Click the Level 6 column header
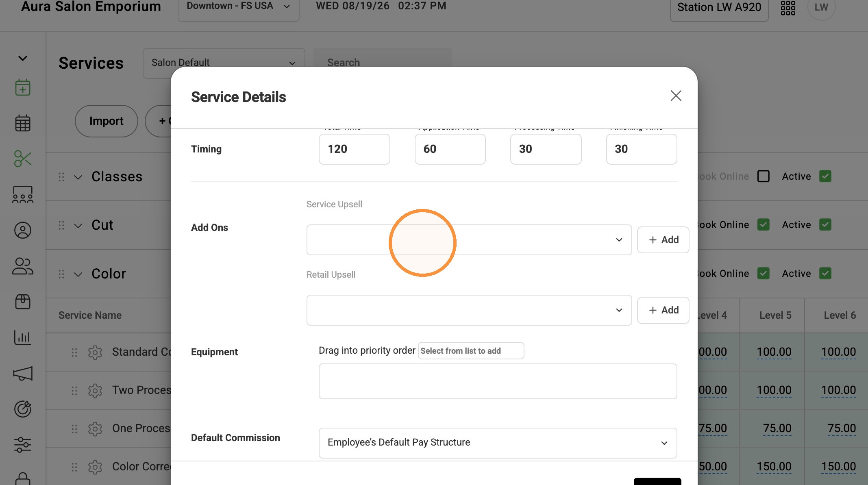 [x=840, y=315]
